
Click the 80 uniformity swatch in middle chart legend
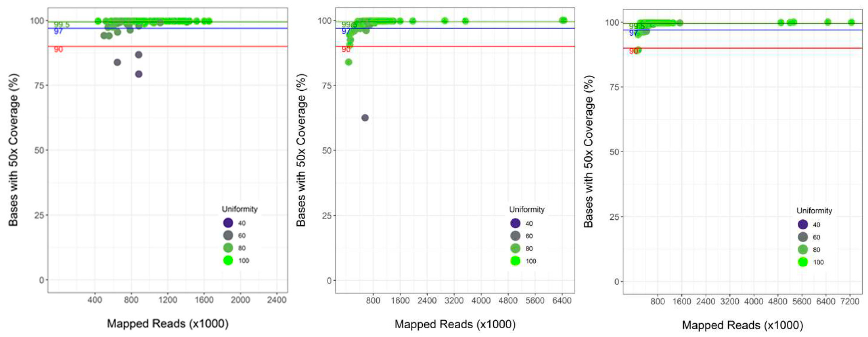tap(515, 248)
